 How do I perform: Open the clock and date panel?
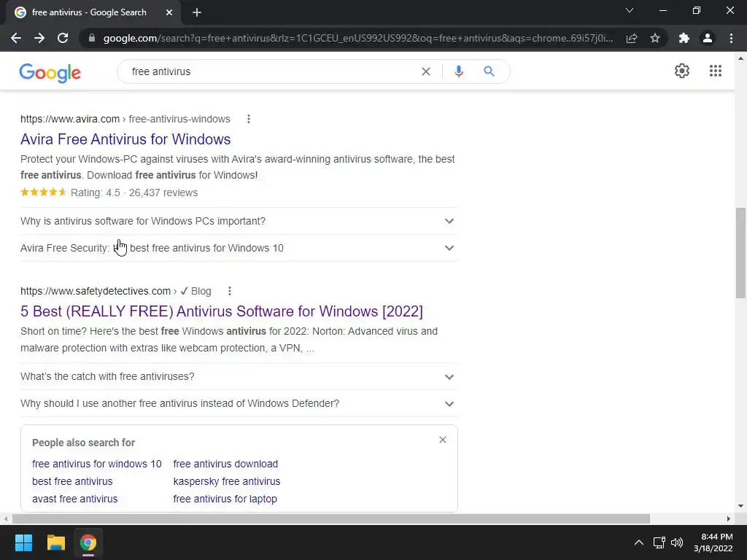coord(713,542)
